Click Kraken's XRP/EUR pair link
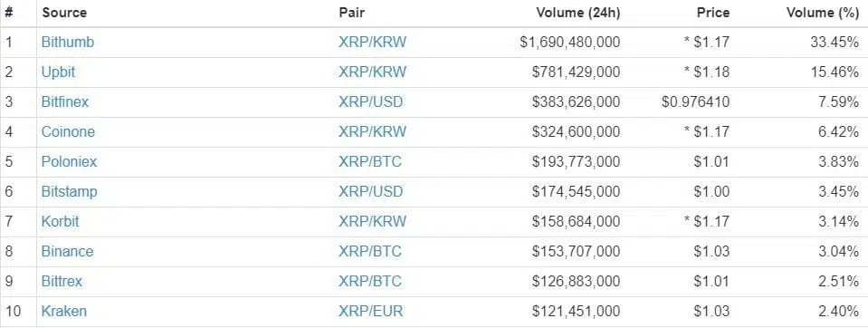The width and height of the screenshot is (868, 328). pos(371,312)
